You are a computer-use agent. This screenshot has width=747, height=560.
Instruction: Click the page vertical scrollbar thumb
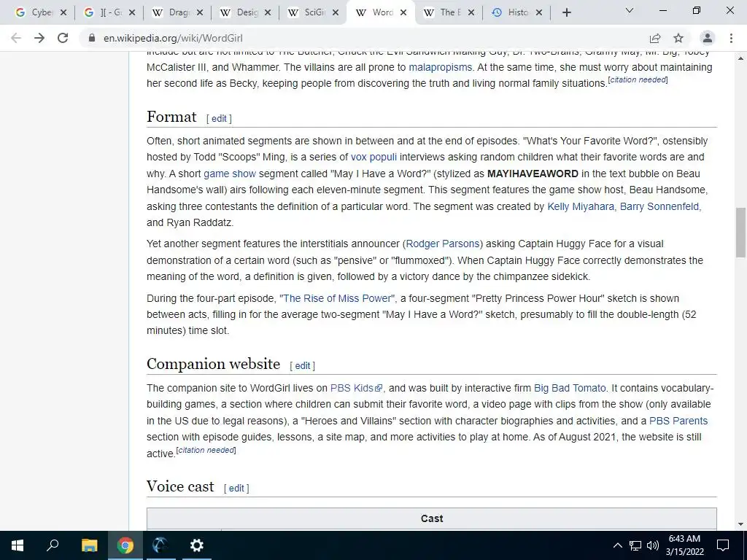pyautogui.click(x=741, y=233)
